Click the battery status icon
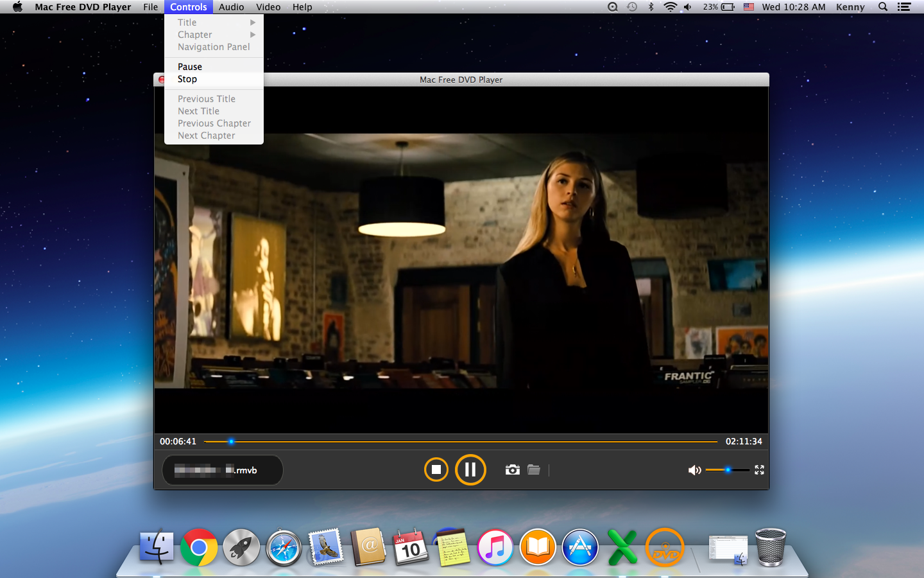 coord(728,7)
